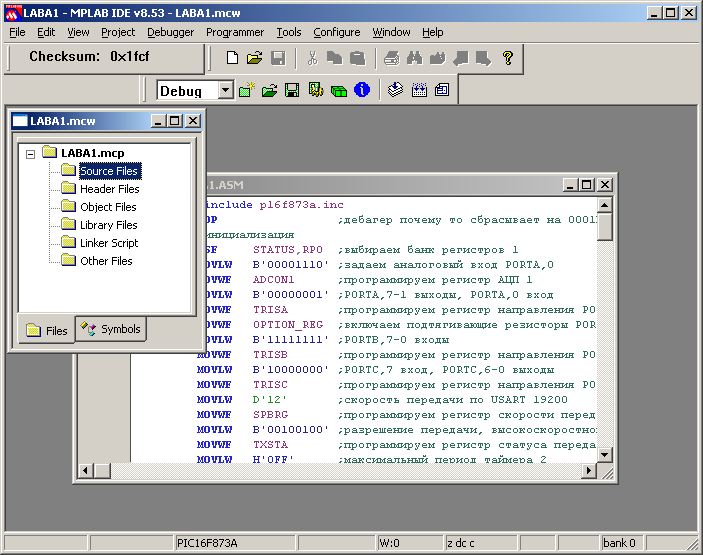Select the Object Files folder
The height and width of the screenshot is (555, 703).
[x=108, y=207]
